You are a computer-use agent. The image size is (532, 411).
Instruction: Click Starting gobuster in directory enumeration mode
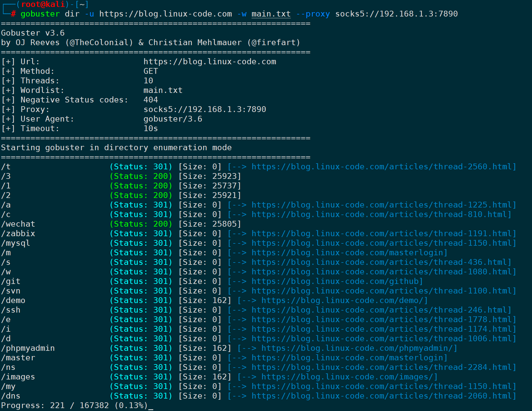(117, 148)
